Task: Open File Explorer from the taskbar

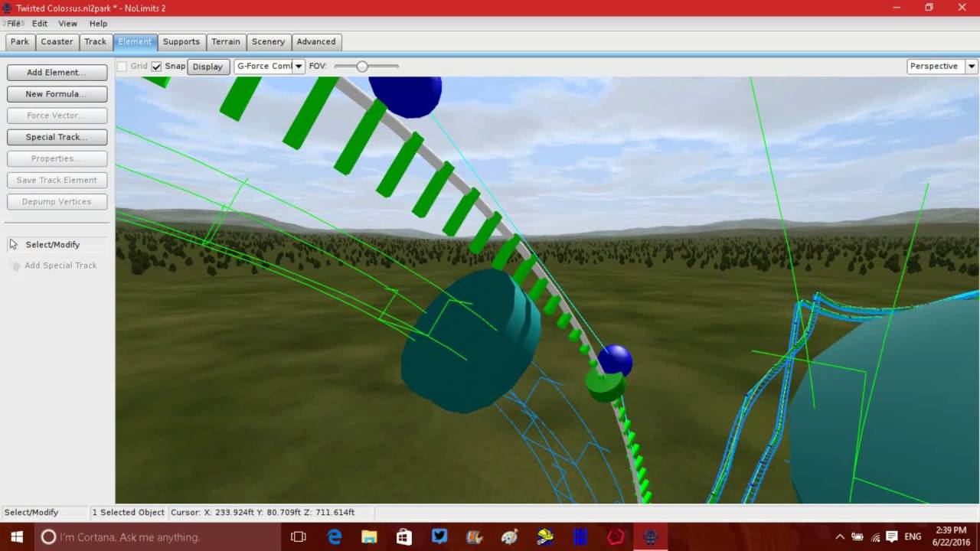Action: point(369,537)
